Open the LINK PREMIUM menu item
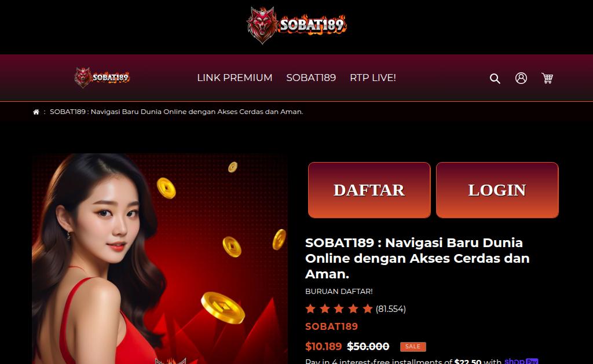Screen dimensions: 593x364 (235, 78)
